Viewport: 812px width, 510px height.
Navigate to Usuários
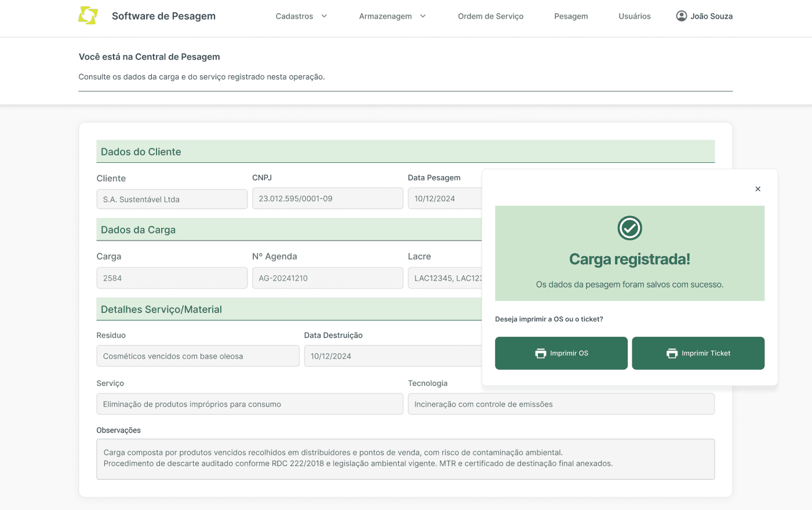pyautogui.click(x=635, y=16)
